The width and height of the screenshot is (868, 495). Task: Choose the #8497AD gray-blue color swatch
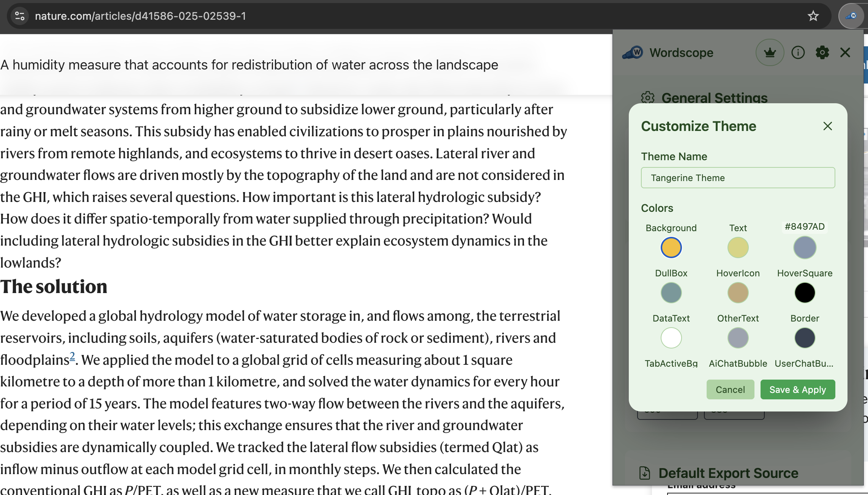tap(805, 247)
